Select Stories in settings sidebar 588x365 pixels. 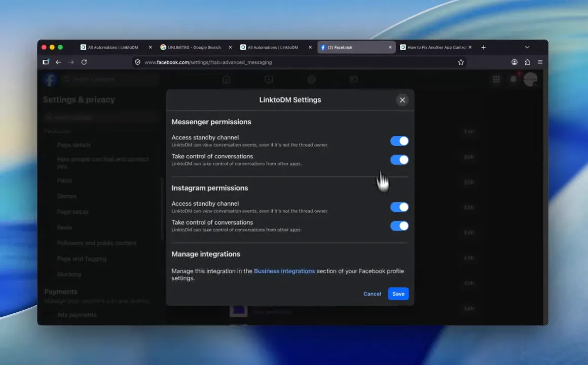pos(67,196)
